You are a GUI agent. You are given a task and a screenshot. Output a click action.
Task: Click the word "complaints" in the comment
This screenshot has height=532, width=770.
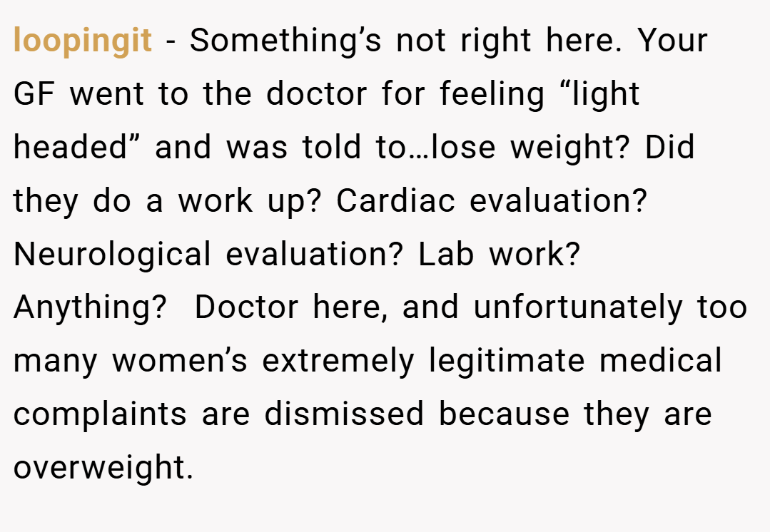(100, 415)
